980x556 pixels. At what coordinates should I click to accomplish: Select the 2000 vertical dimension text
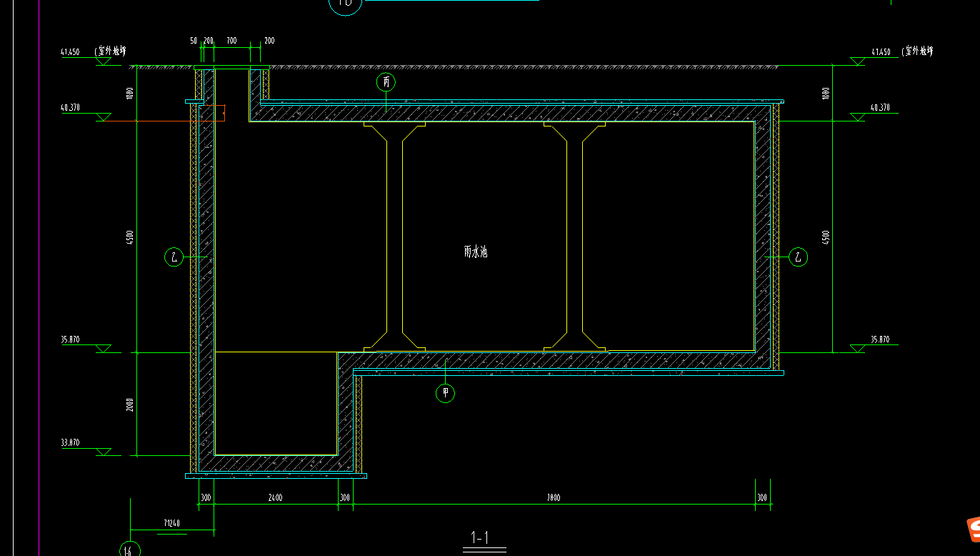[x=129, y=405]
